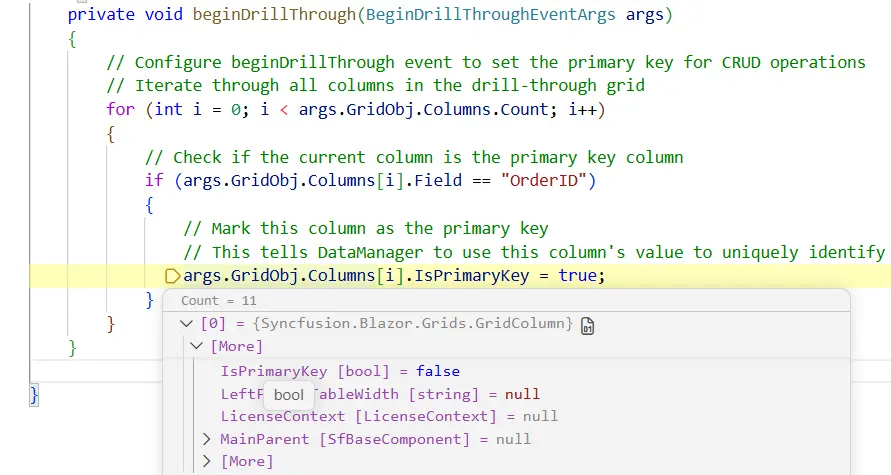
Task: Click the bool type tooltip
Action: click(289, 395)
